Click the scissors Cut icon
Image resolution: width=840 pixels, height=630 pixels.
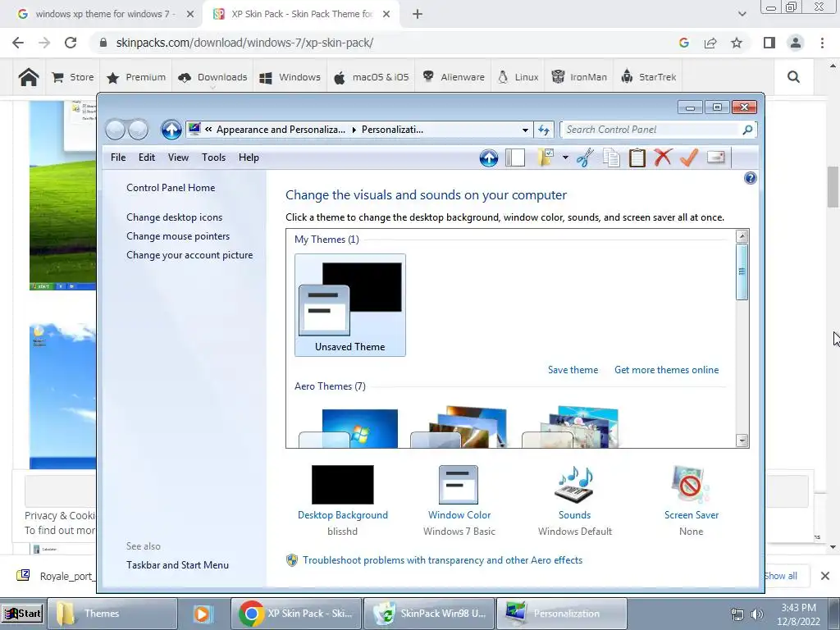pyautogui.click(x=585, y=158)
